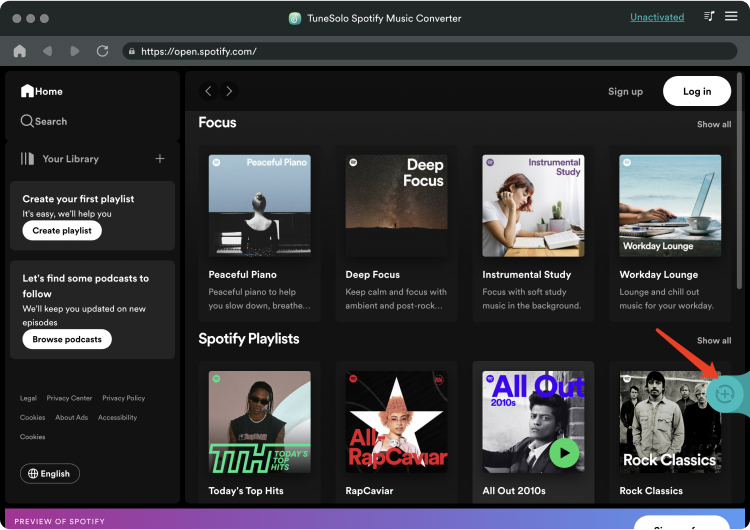Screen dimensions: 750x530
Task: Click the plus icon beside Your Library
Action: pos(160,158)
